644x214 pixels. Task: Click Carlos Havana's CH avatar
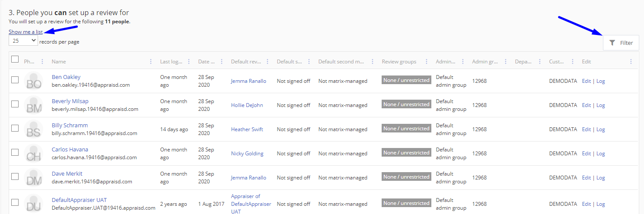click(x=34, y=154)
